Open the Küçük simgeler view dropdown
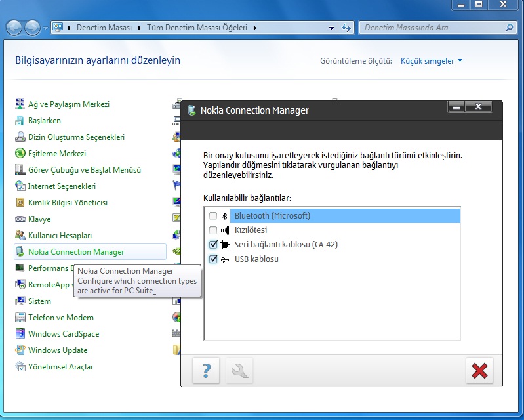Screen dimensions: 524x420 (x=432, y=61)
